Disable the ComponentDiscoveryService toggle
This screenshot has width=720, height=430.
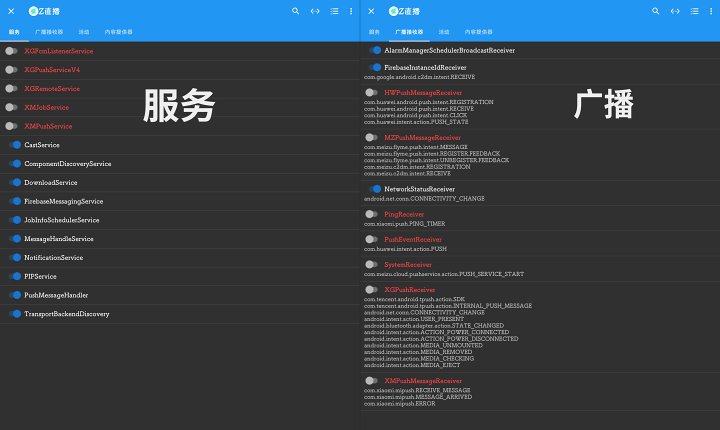15,164
